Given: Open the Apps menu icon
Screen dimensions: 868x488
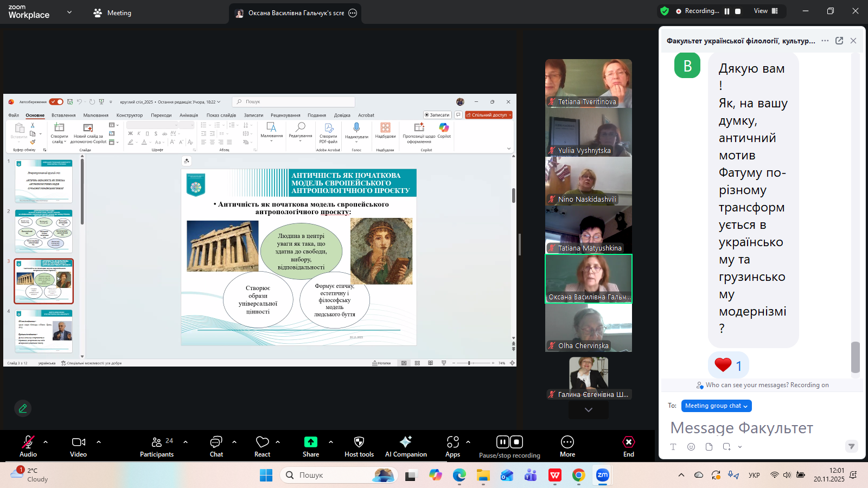Looking at the screenshot, I should coord(452,442).
